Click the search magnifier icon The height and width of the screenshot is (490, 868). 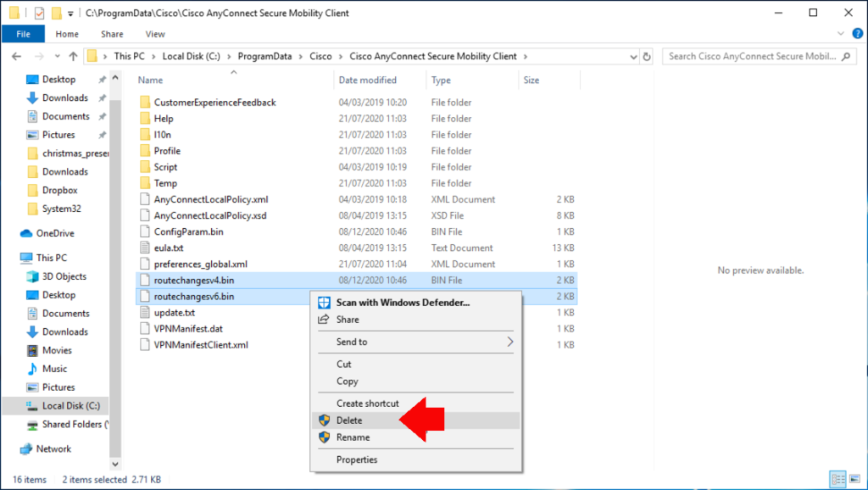846,56
